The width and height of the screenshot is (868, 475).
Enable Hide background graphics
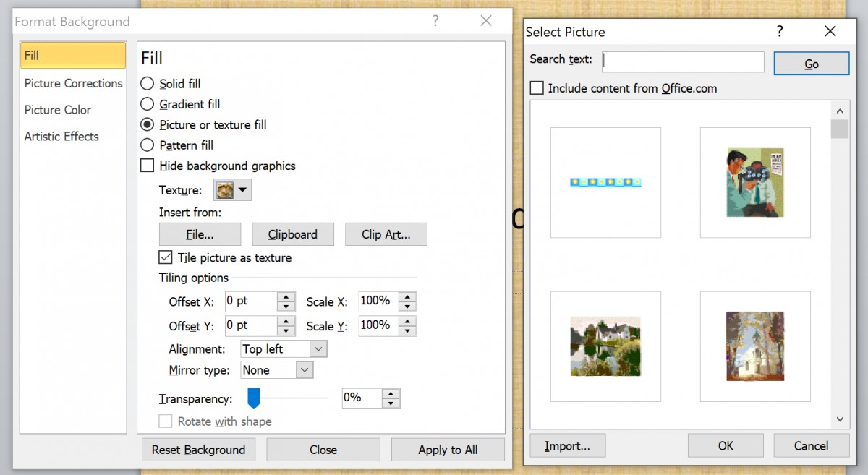click(147, 166)
